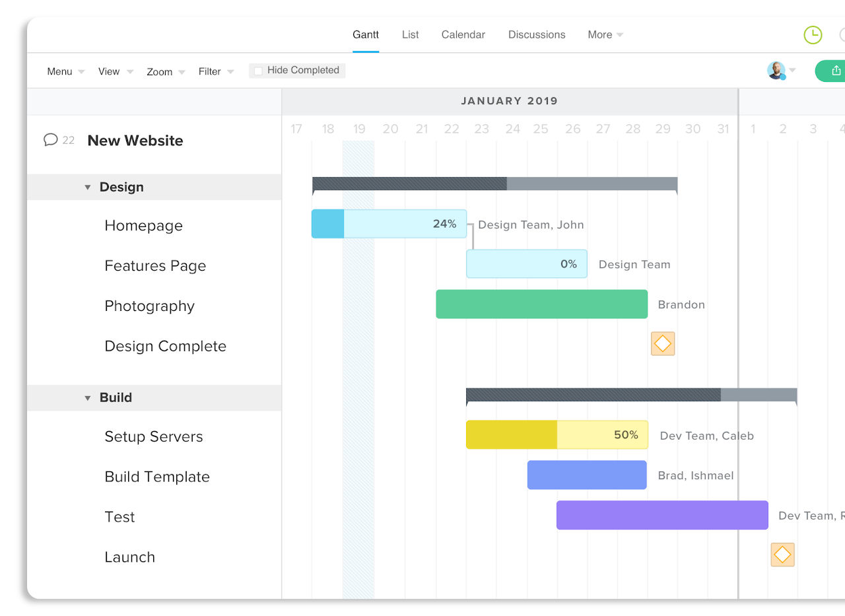Select the Design Complete task name

(x=165, y=347)
